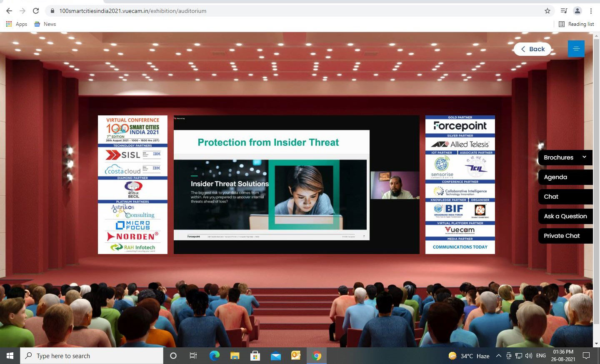Click the TCIL associate partner logo

pyautogui.click(x=476, y=166)
